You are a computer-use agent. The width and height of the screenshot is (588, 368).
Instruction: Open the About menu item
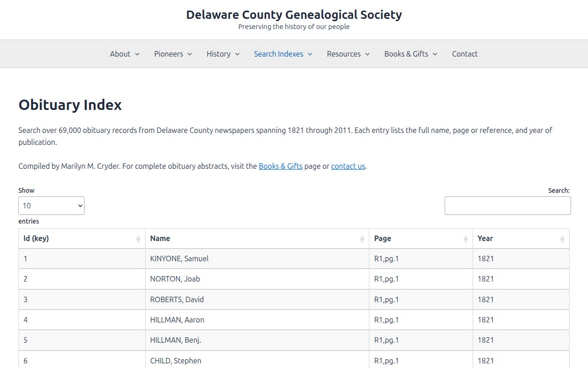120,54
